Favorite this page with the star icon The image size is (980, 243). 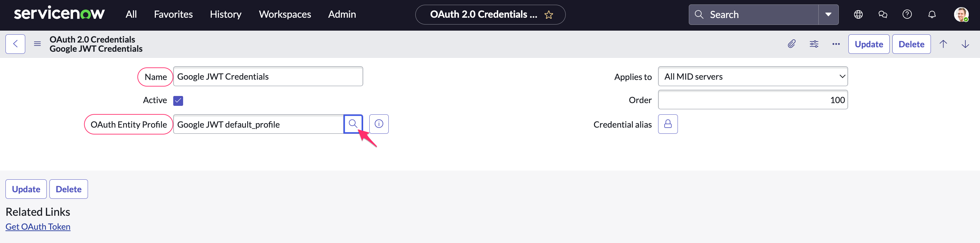(549, 15)
